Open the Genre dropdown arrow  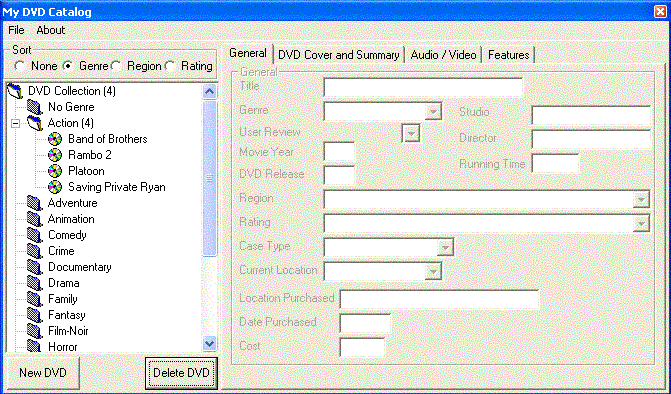coord(433,112)
